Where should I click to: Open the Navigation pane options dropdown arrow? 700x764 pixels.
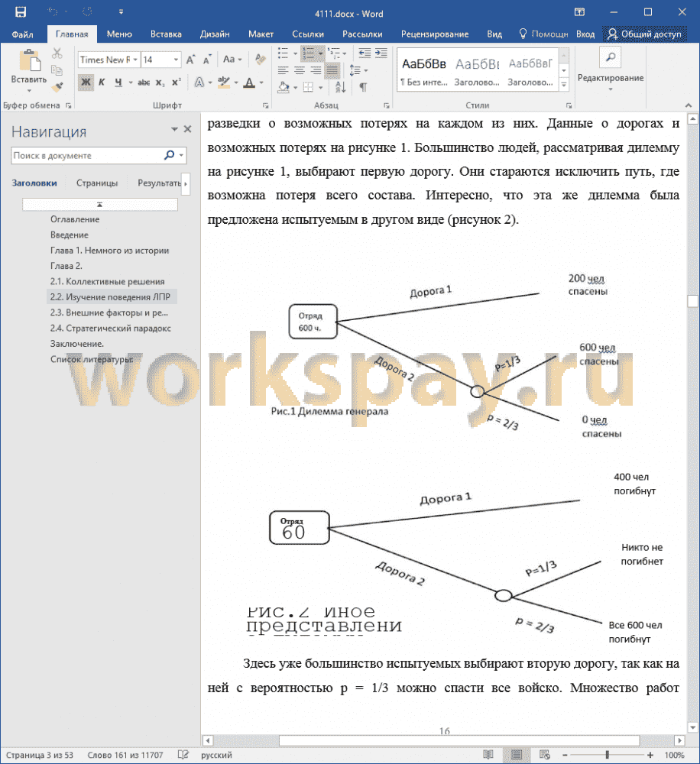coord(174,129)
